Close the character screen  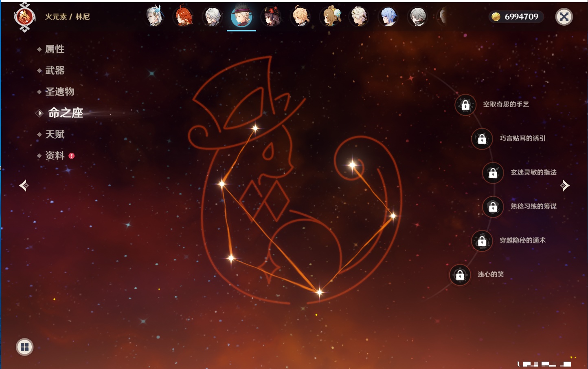pos(564,17)
